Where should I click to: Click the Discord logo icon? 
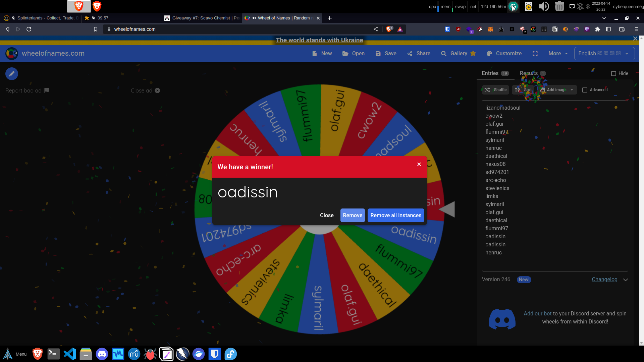tap(502, 319)
